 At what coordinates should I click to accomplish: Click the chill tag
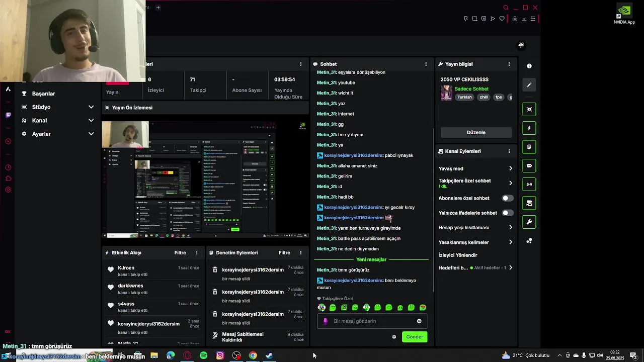coord(484,97)
